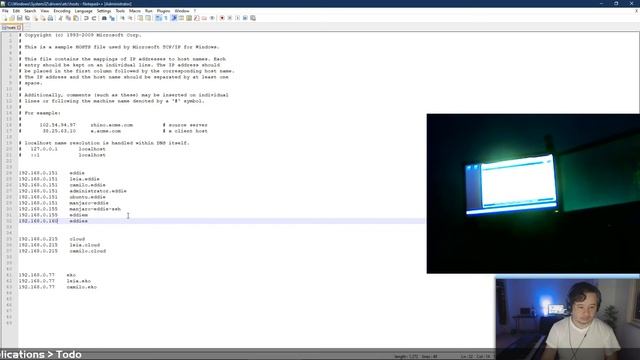The height and width of the screenshot is (360, 640).
Task: Click the 'leia.cloud' host entry
Action: pos(84,245)
